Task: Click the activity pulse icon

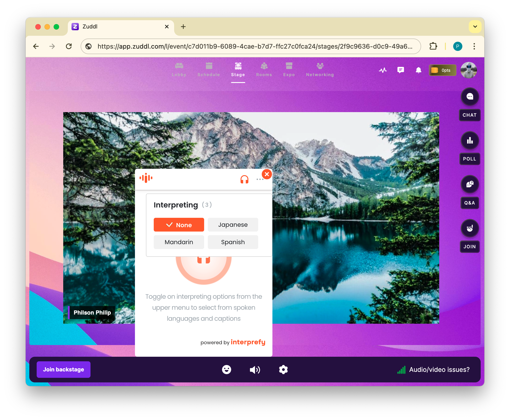Action: click(383, 70)
